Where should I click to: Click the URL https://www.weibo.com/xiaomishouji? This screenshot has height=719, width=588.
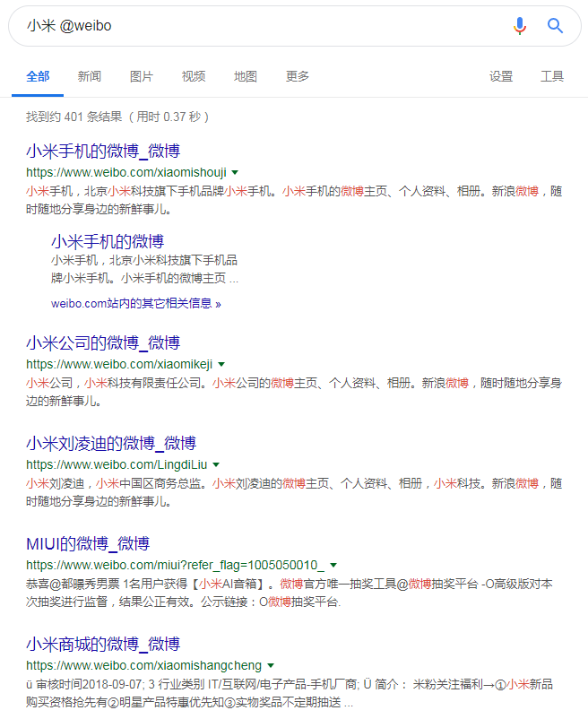pos(126,172)
